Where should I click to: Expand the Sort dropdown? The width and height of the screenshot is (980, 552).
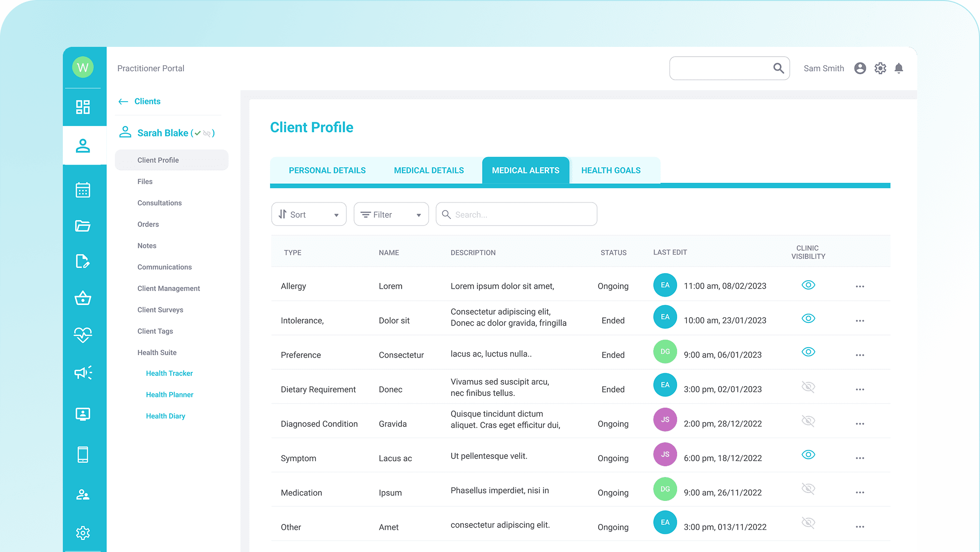309,215
